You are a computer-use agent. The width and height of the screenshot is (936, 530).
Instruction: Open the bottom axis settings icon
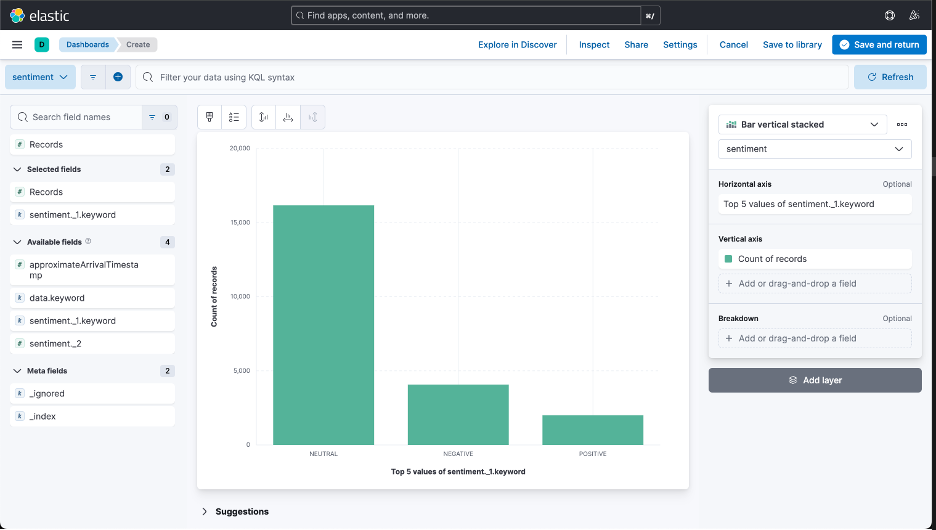coord(288,117)
